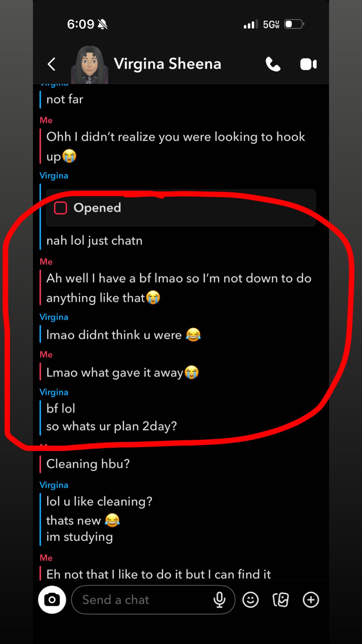The height and width of the screenshot is (644, 362).
Task: Tap the back arrow in chat header
Action: tap(52, 64)
